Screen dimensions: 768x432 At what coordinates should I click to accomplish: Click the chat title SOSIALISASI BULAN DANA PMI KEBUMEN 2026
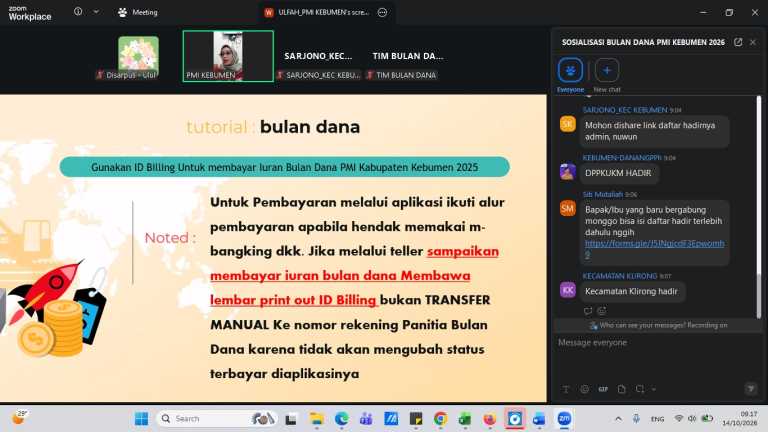643,42
